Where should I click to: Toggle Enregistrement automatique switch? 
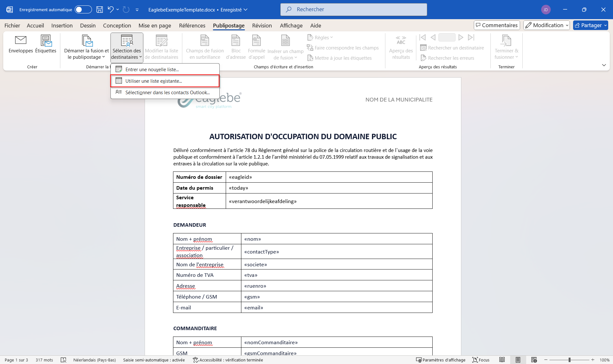point(83,10)
